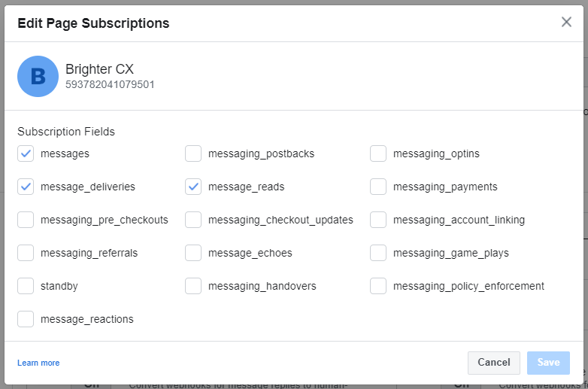
Task: Disable the message_reads subscription
Action: [x=193, y=187]
